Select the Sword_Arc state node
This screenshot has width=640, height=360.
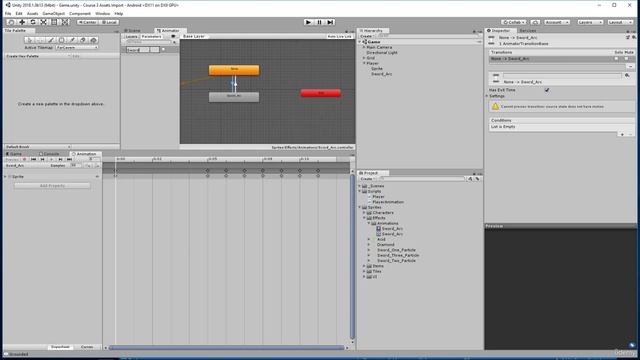[x=234, y=97]
